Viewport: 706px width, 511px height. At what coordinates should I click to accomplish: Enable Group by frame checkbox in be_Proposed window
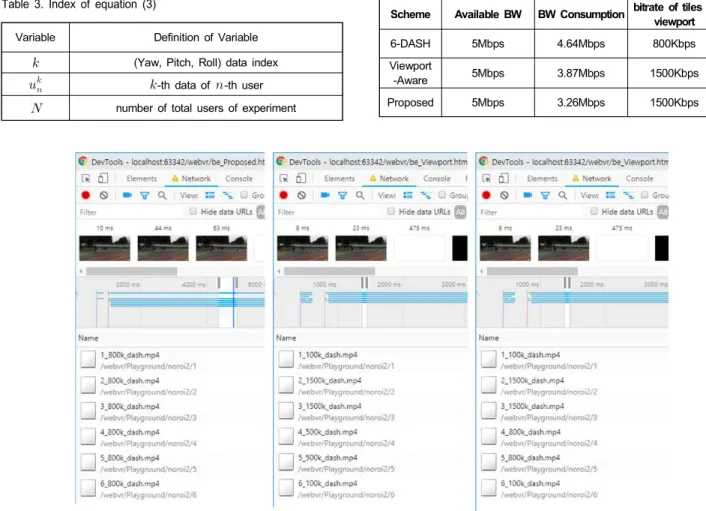pyautogui.click(x=244, y=194)
